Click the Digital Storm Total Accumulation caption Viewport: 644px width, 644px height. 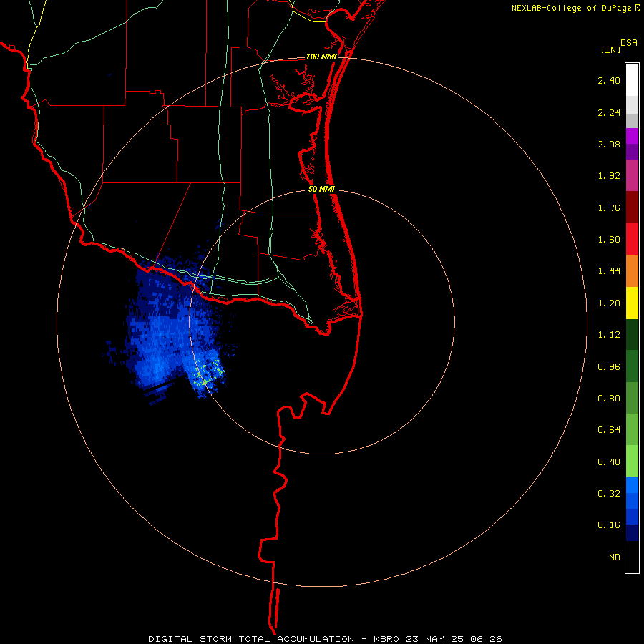pos(325,639)
